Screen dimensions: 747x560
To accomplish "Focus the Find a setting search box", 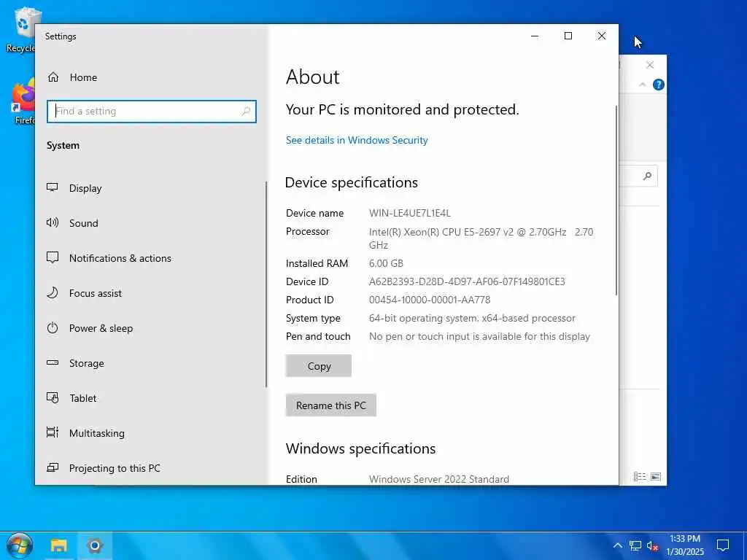I will (152, 112).
